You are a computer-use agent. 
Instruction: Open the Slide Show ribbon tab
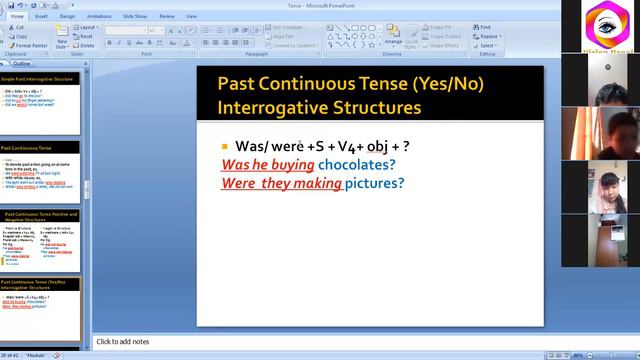pos(135,16)
